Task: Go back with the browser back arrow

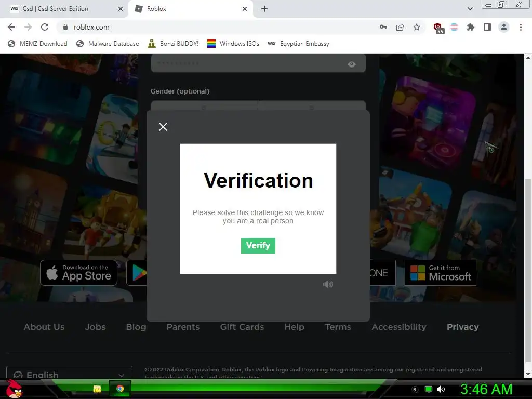Action: point(11,27)
